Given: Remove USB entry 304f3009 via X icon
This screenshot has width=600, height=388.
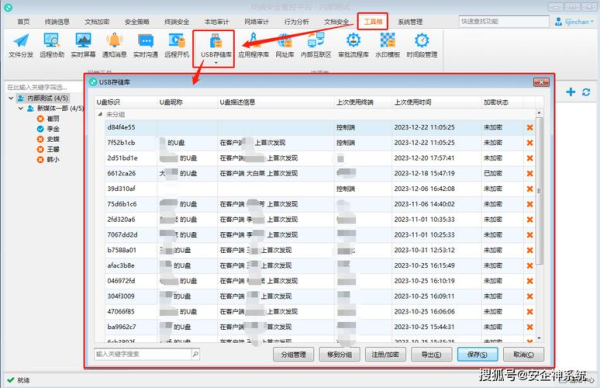Looking at the screenshot, I should 530,296.
